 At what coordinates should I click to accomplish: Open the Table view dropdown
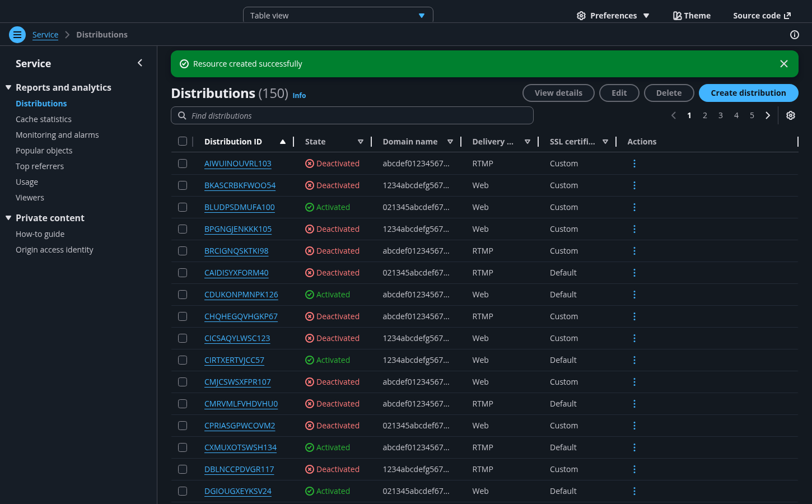pyautogui.click(x=338, y=16)
